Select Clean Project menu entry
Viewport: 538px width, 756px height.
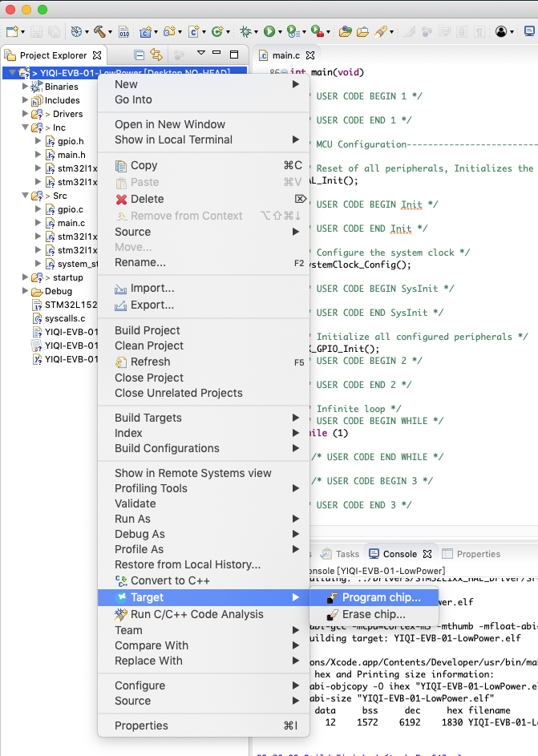(149, 346)
